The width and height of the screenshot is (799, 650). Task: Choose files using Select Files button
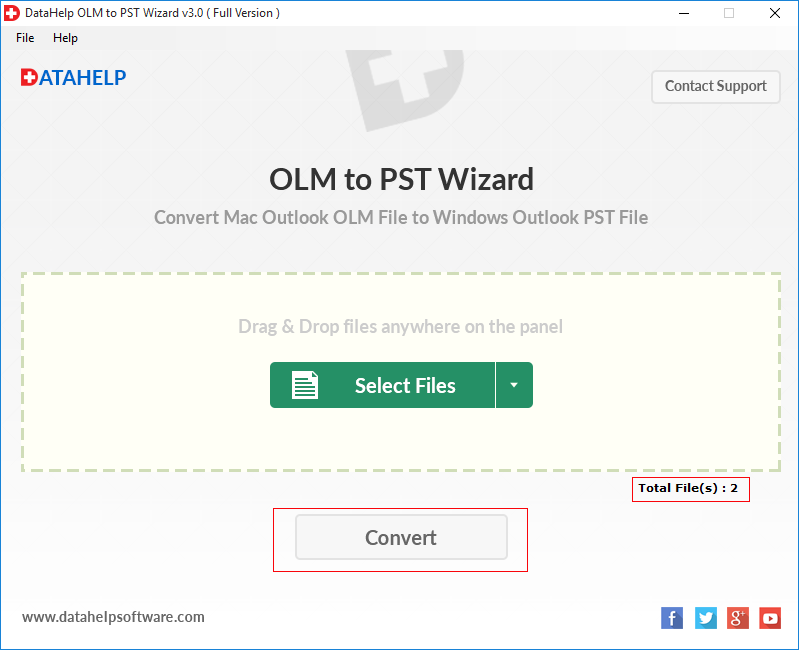pos(382,385)
